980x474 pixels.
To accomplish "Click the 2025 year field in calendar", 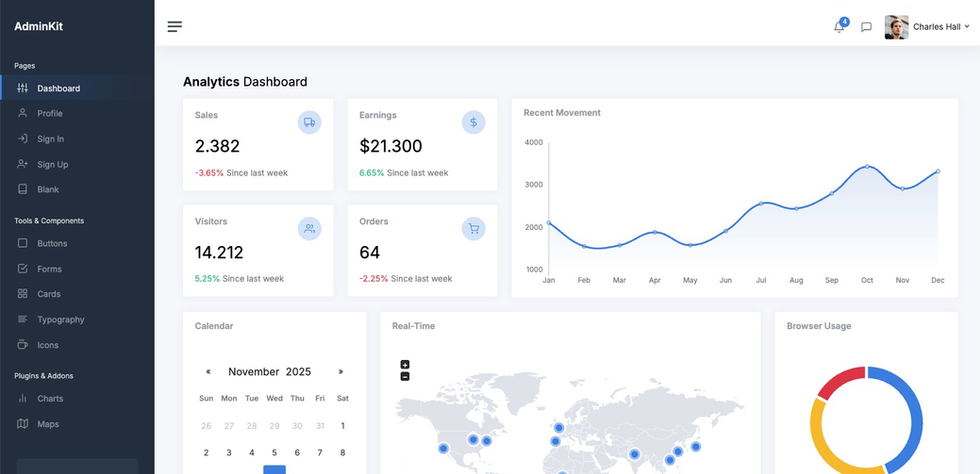I will (298, 371).
